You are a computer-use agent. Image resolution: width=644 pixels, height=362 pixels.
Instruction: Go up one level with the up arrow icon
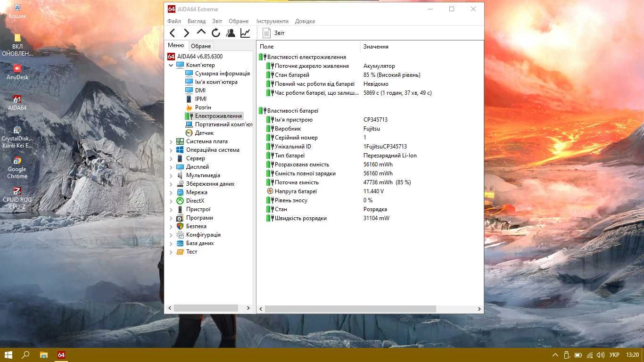(x=201, y=32)
